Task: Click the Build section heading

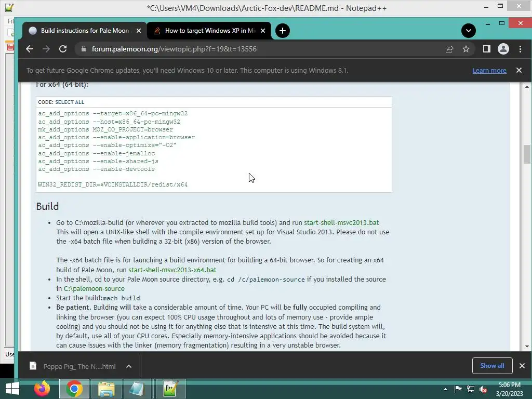Action: coord(47,206)
